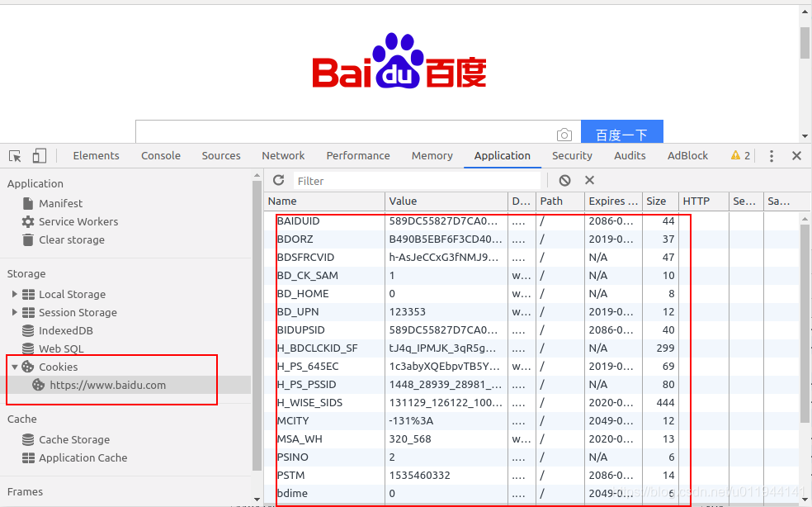Select the H_BDCLCKID_SF cookie row
This screenshot has height=507, width=812.
point(531,348)
